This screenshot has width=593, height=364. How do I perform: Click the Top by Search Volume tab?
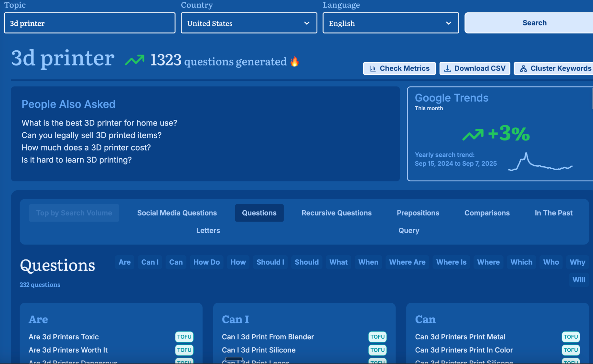click(74, 213)
